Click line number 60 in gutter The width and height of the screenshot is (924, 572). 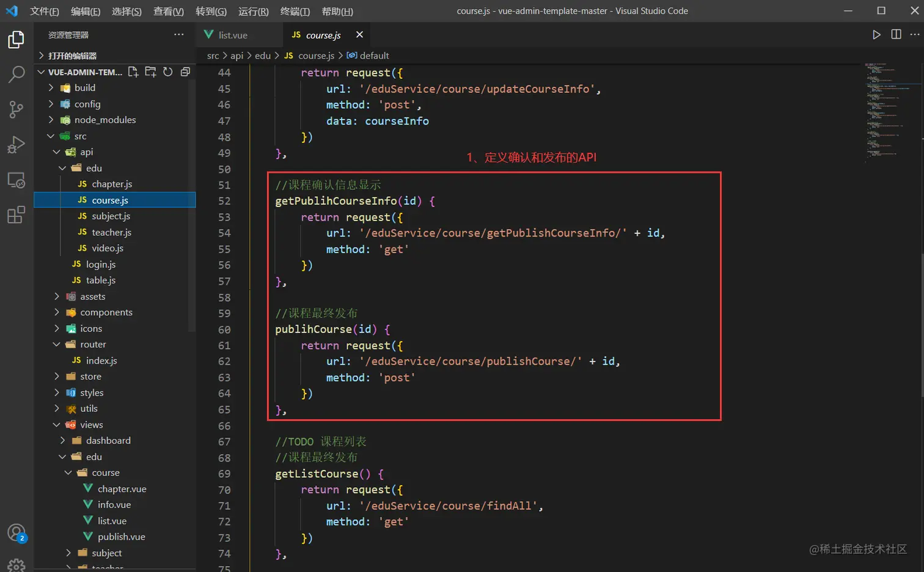coord(224,329)
